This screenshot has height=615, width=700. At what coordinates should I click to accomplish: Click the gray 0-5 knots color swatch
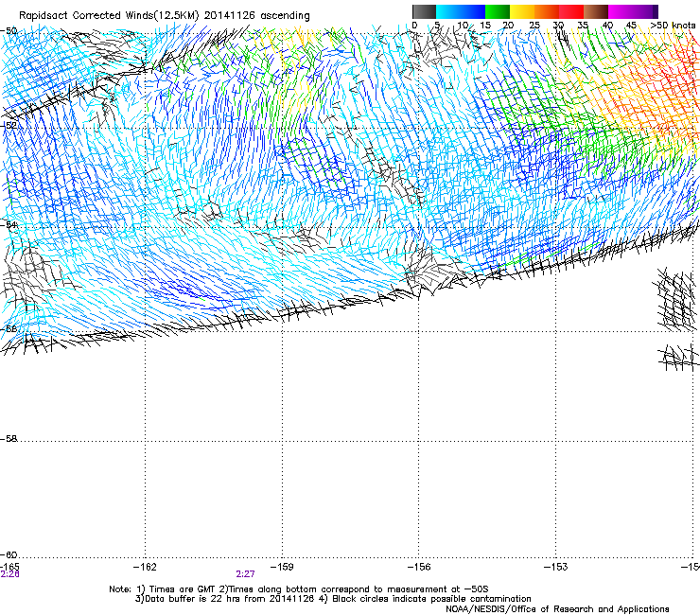(x=424, y=11)
